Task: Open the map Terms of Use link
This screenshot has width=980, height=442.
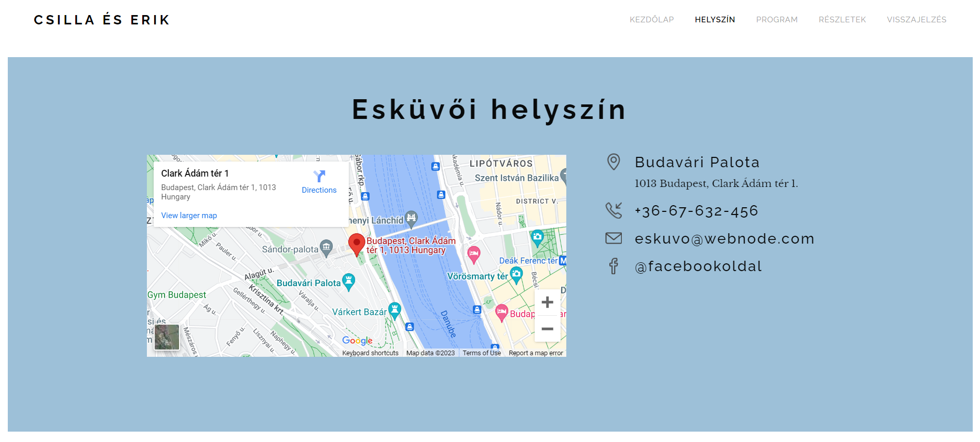Action: click(482, 353)
